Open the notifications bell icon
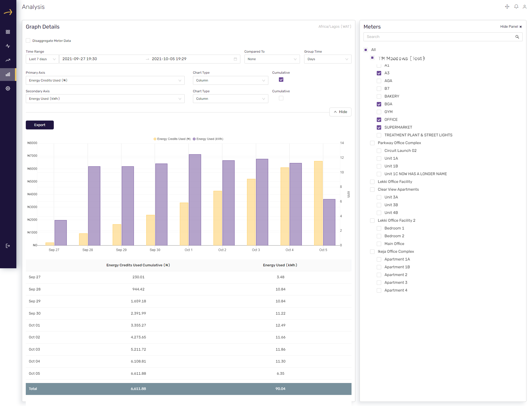This screenshot has width=532, height=406. [x=516, y=7]
